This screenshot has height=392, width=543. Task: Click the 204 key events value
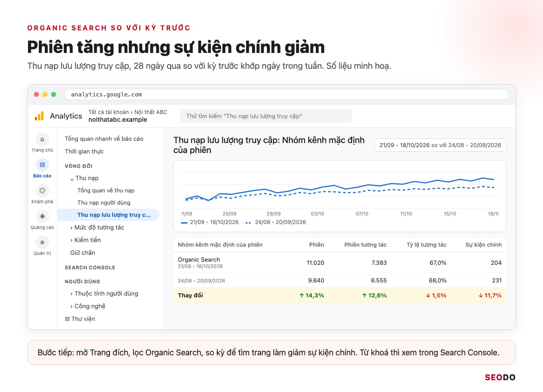point(496,263)
